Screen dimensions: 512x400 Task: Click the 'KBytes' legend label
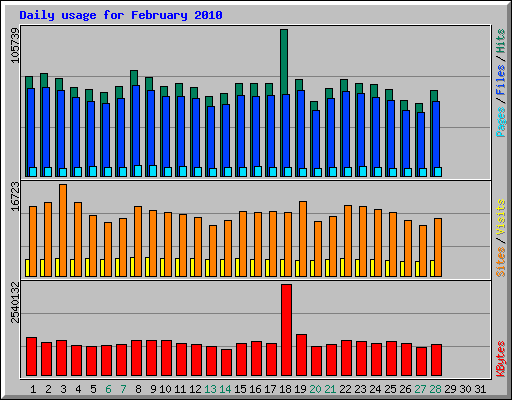[x=500, y=359]
